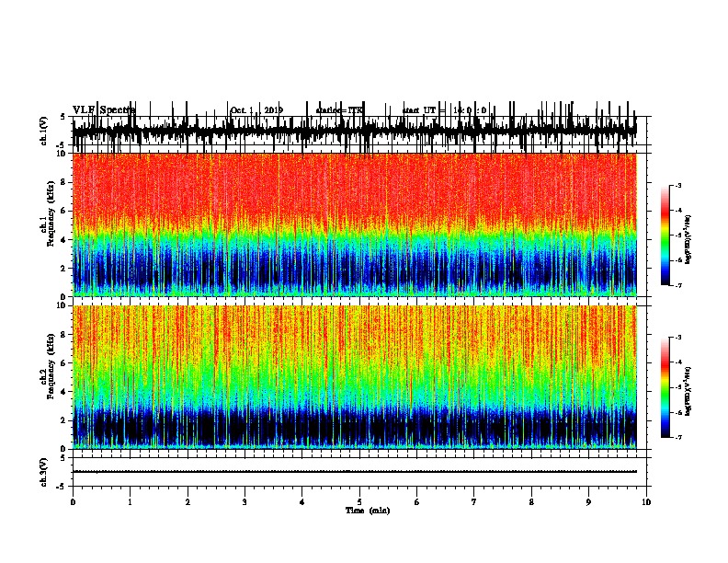Click time axis tick label "1"
728x563 pixels.
tap(130, 502)
